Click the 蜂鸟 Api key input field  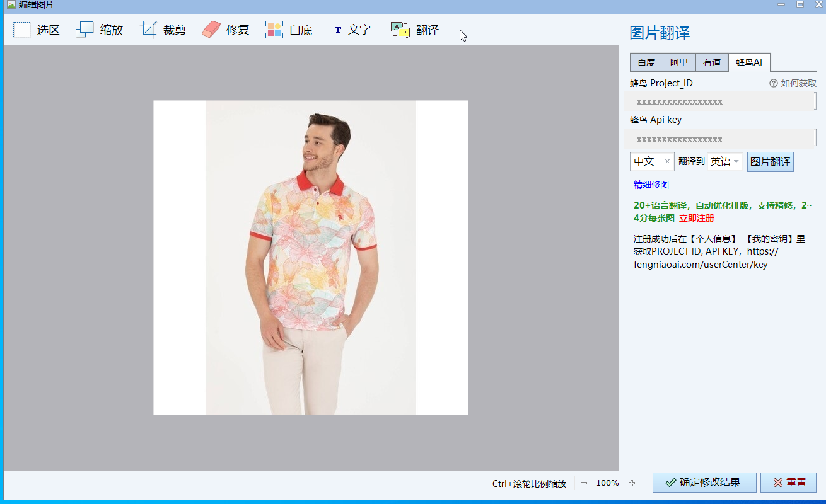coord(721,138)
